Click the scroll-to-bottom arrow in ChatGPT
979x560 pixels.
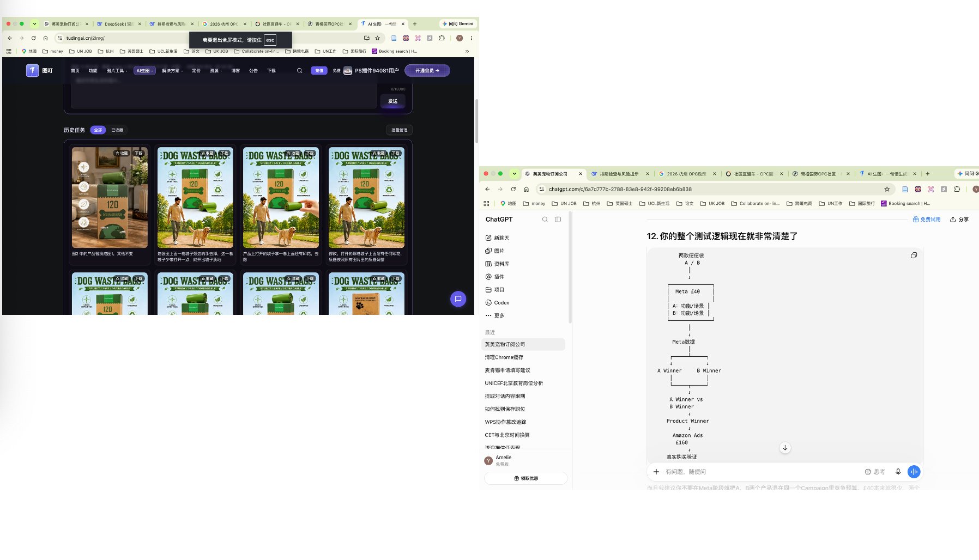785,448
